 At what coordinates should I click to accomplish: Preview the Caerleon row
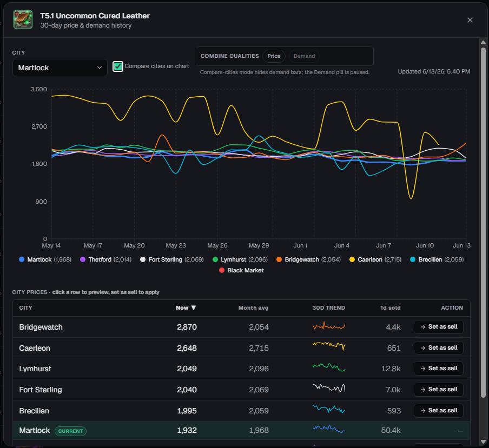[x=241, y=348]
